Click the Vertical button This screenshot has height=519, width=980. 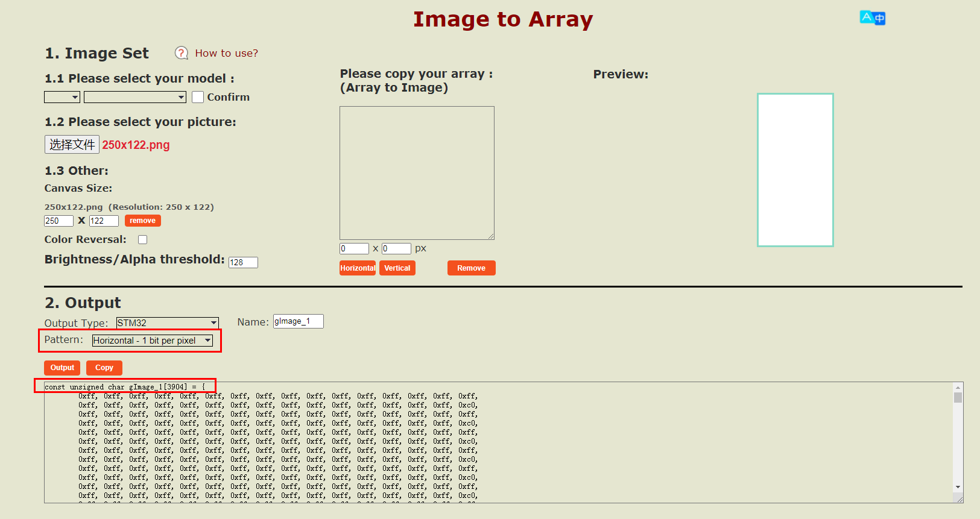click(x=397, y=268)
